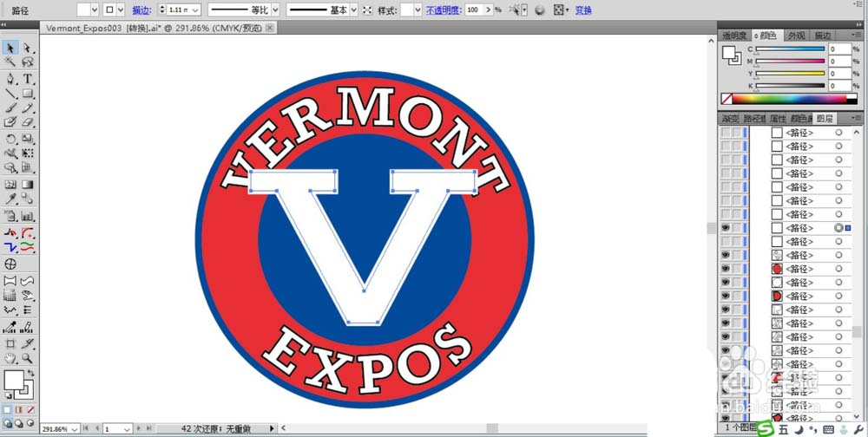Click the Cyan slider track

pos(790,49)
